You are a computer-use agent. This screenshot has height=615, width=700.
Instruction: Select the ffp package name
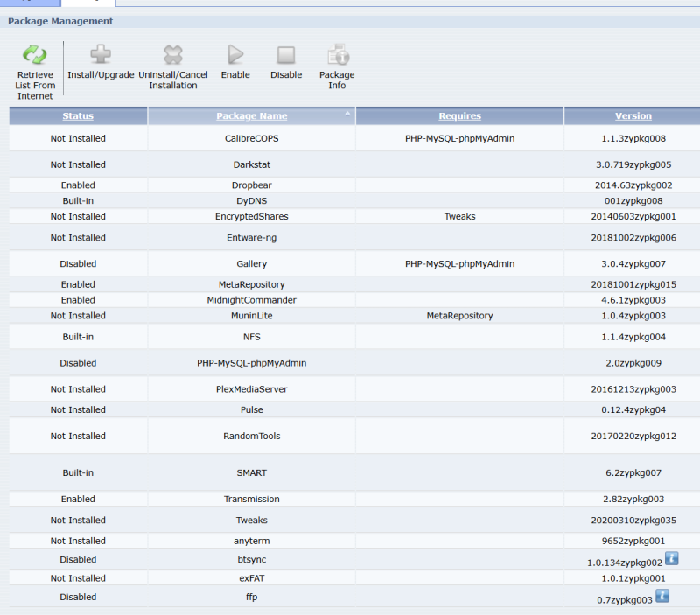click(x=251, y=597)
